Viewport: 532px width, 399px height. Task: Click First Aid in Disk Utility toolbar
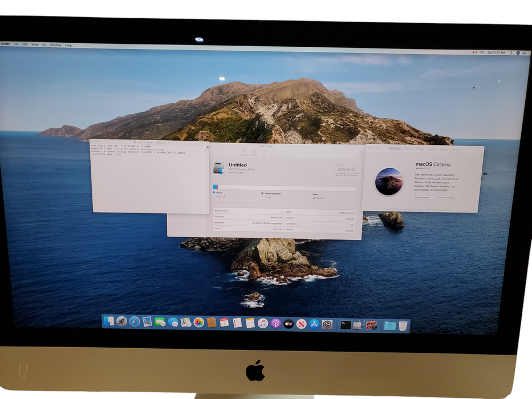[243, 153]
